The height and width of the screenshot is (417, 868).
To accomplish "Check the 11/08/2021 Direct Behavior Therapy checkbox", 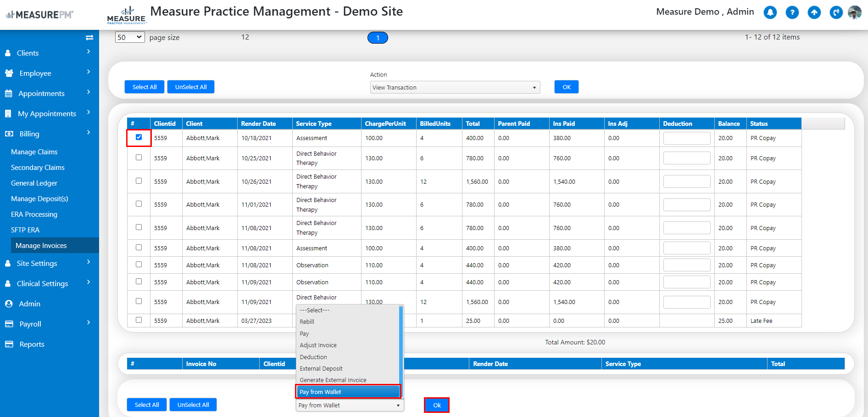I will (x=139, y=227).
